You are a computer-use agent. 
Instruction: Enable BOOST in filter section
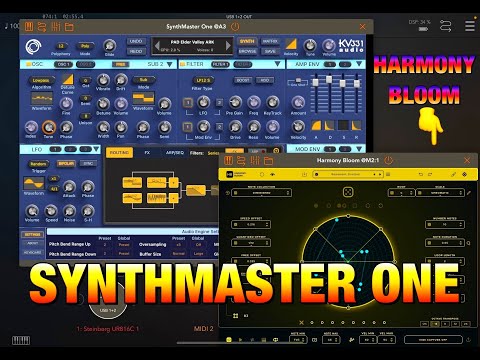243,80
